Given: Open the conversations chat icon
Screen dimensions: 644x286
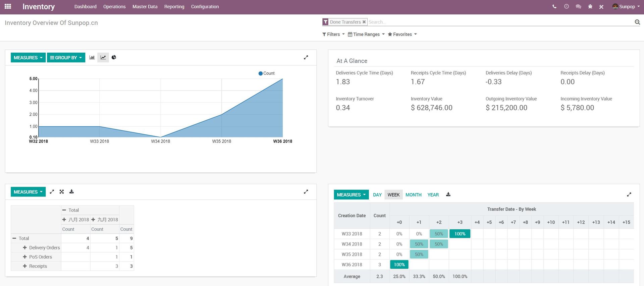Looking at the screenshot, I should click(578, 6).
